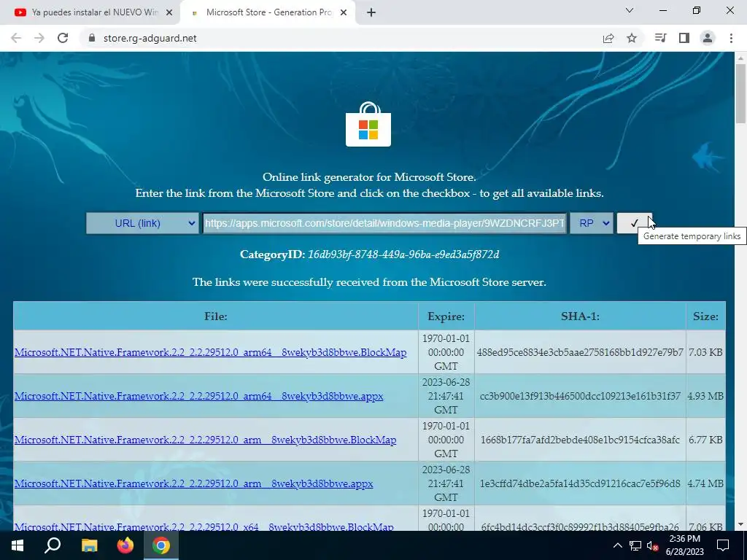The width and height of the screenshot is (747, 560).
Task: Close the Microsoft Store tab
Action: pos(344,12)
